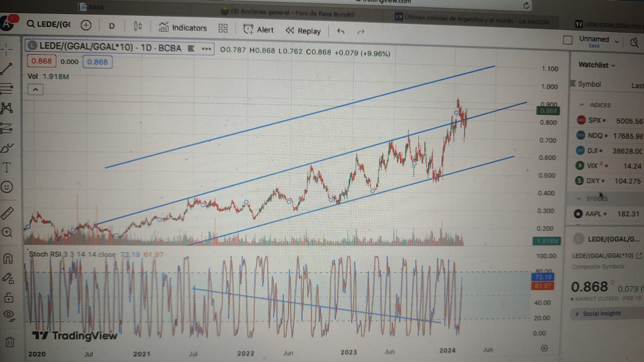Open the candlestick chart style selector
Viewport: 644px width, 362px height.
click(x=138, y=26)
